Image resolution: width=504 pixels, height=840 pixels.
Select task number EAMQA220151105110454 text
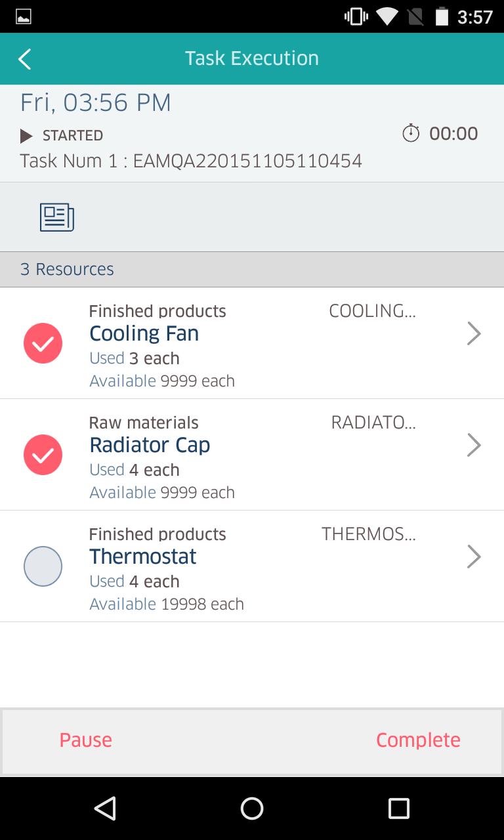[x=247, y=161]
